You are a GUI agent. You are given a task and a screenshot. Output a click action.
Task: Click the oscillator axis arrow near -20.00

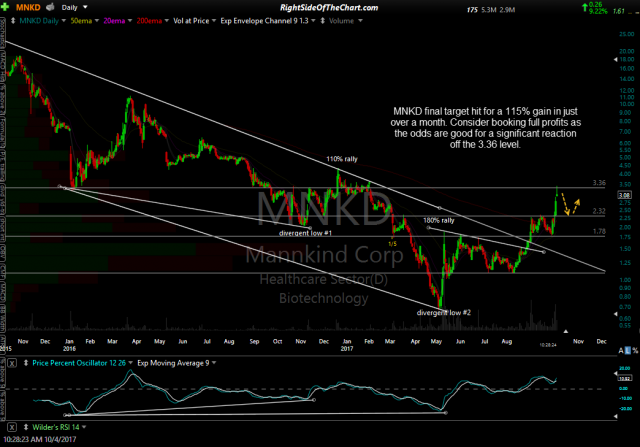coord(616,416)
